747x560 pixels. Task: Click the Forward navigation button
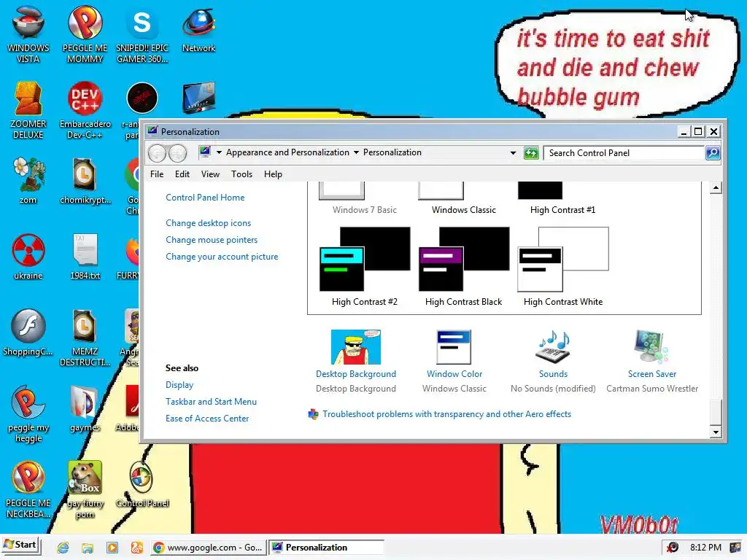[x=178, y=153]
